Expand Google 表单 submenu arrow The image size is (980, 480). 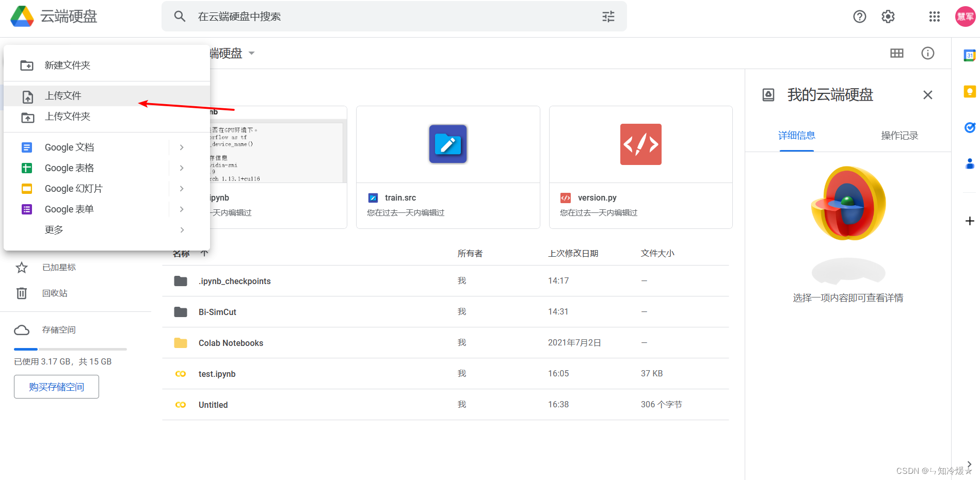182,209
